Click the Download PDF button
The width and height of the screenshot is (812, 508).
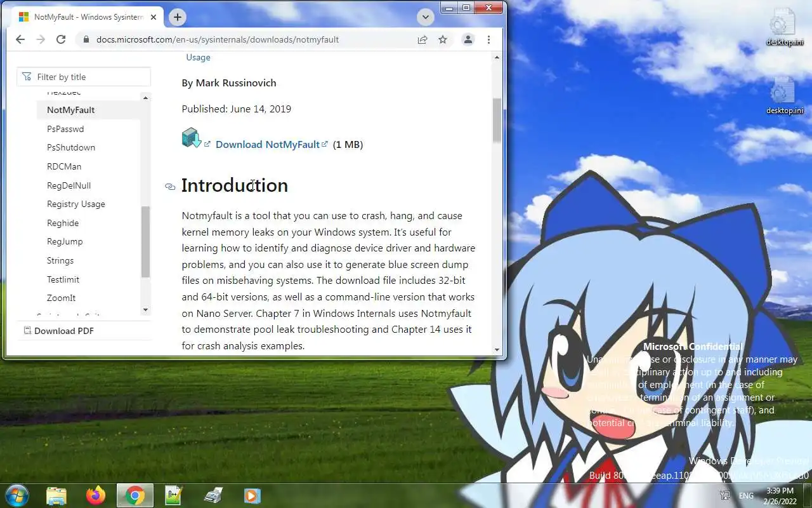point(58,331)
